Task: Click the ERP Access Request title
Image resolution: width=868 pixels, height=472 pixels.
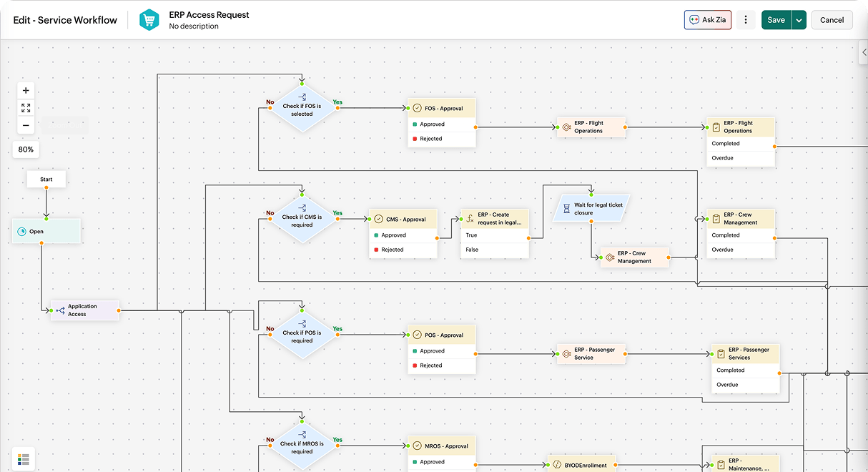Action: tap(209, 14)
